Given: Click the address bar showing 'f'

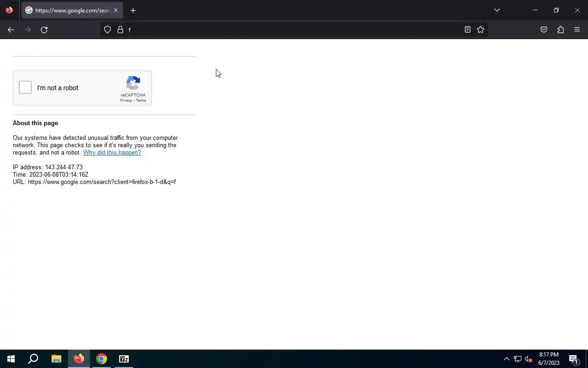Looking at the screenshot, I should [294, 29].
